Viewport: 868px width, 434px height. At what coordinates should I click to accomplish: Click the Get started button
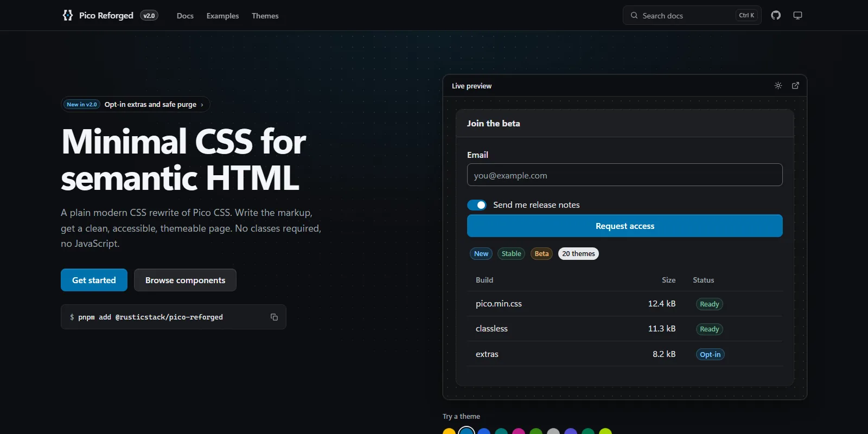coord(94,280)
